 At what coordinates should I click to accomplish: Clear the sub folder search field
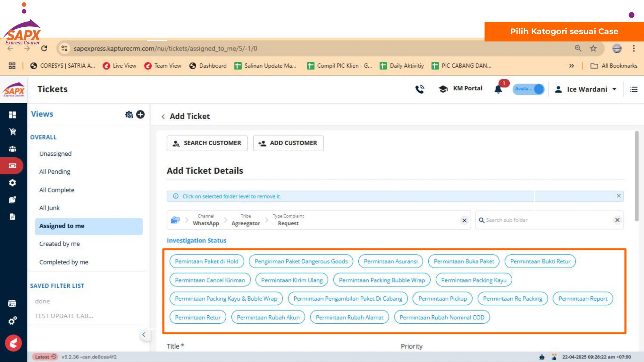pyautogui.click(x=617, y=220)
